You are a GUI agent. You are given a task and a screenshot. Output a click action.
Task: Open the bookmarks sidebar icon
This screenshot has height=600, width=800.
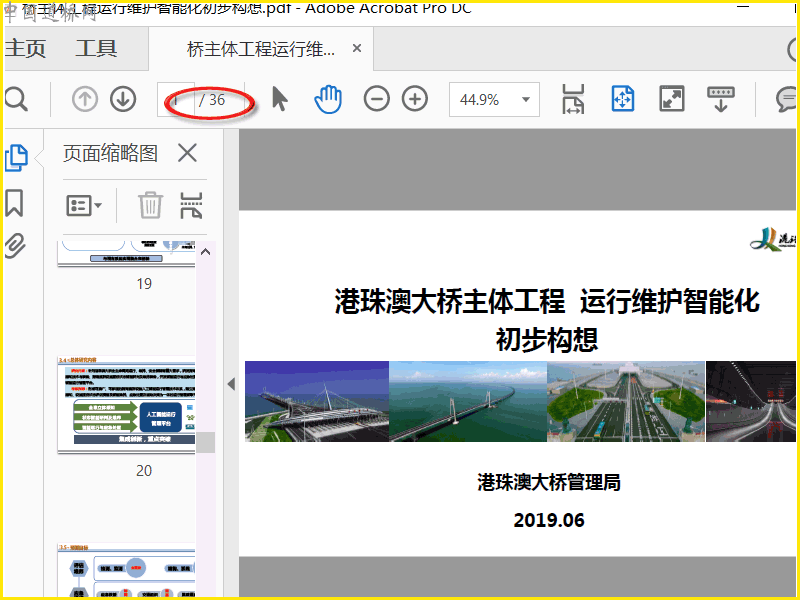point(14,203)
